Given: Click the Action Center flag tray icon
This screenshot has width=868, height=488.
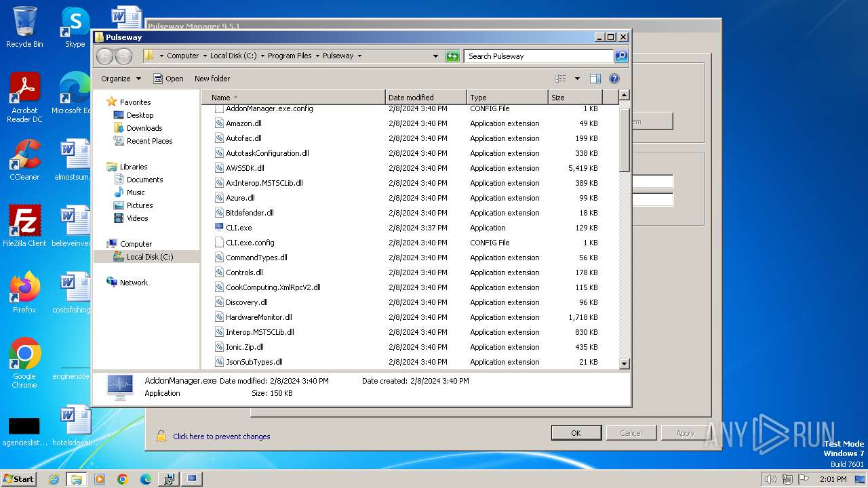Looking at the screenshot, I should coord(803,479).
